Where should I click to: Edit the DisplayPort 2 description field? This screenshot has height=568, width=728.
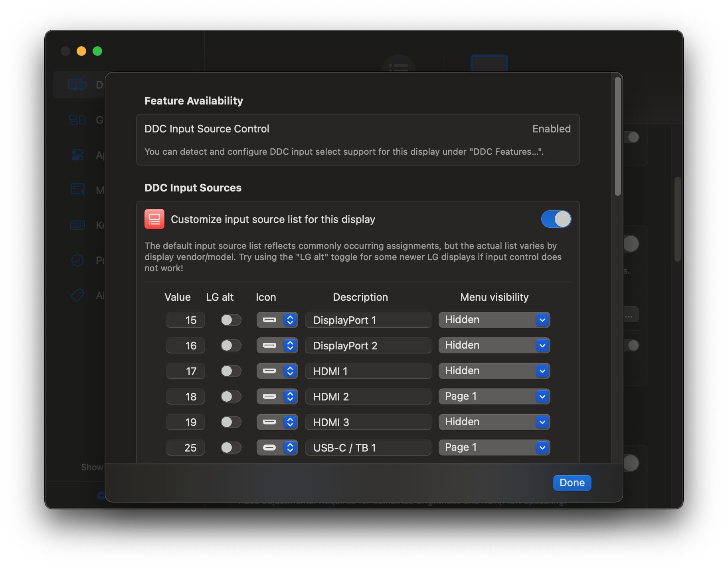pos(368,345)
